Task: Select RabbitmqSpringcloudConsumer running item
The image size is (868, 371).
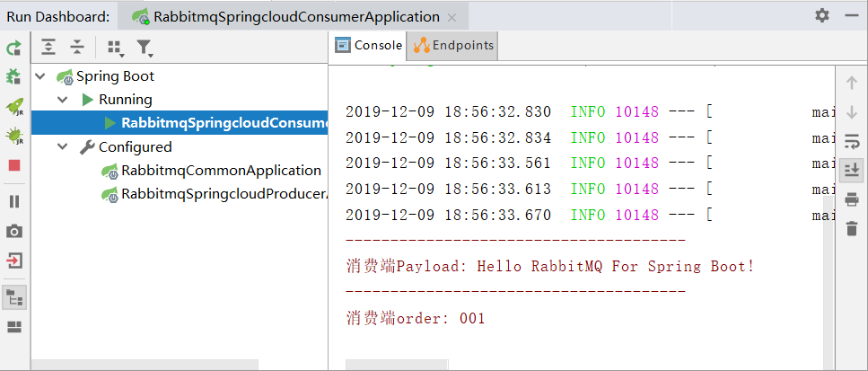Action: 180,123
